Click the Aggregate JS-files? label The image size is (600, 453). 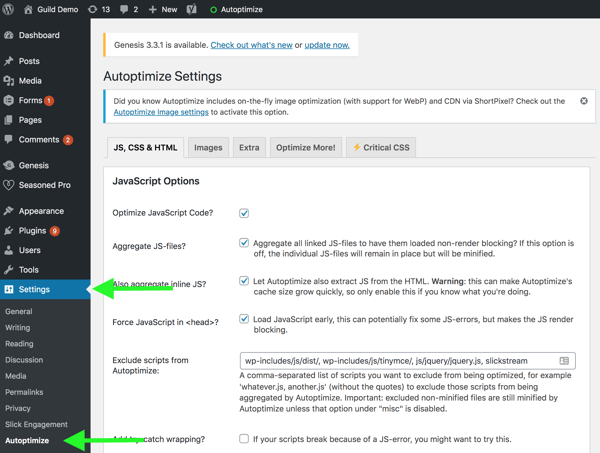(x=149, y=246)
